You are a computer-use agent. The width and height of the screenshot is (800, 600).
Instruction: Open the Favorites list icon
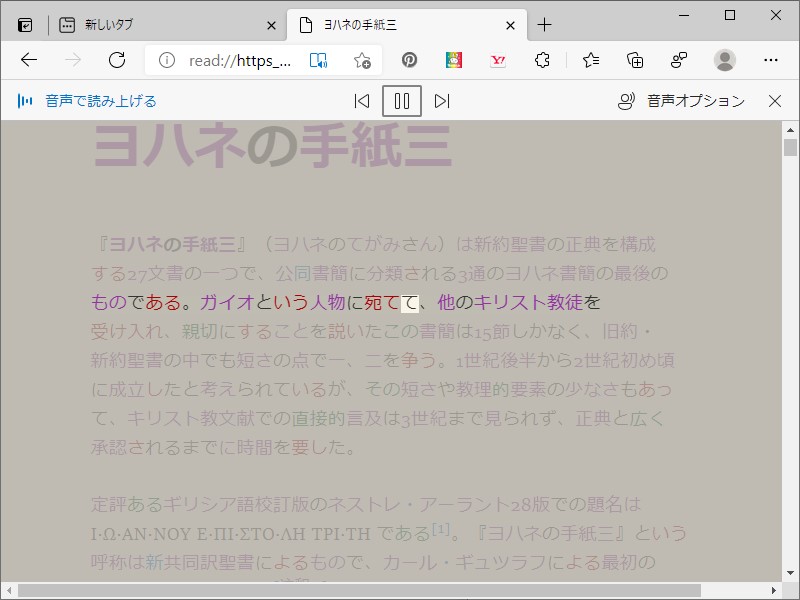pyautogui.click(x=589, y=60)
